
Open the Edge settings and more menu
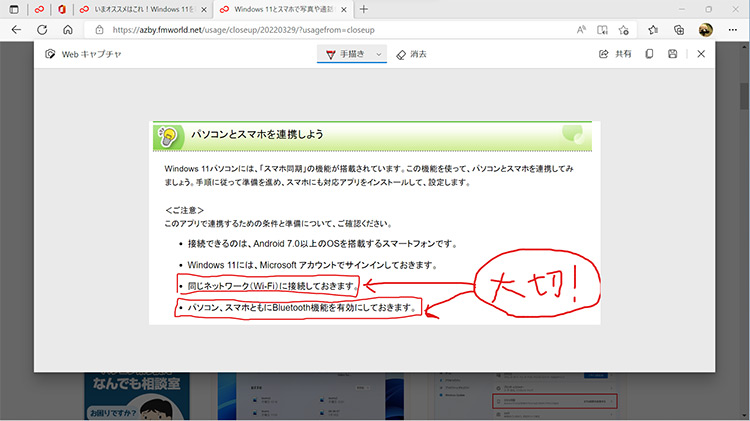[732, 30]
